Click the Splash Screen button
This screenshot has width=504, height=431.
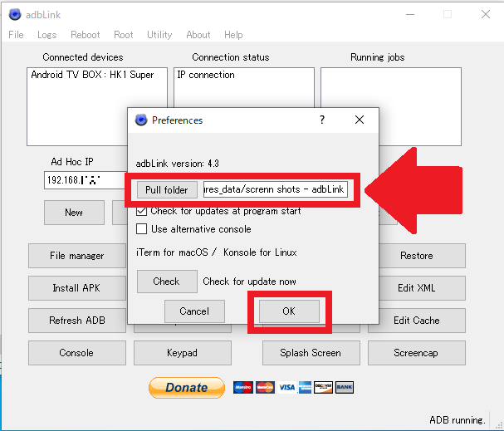(311, 353)
